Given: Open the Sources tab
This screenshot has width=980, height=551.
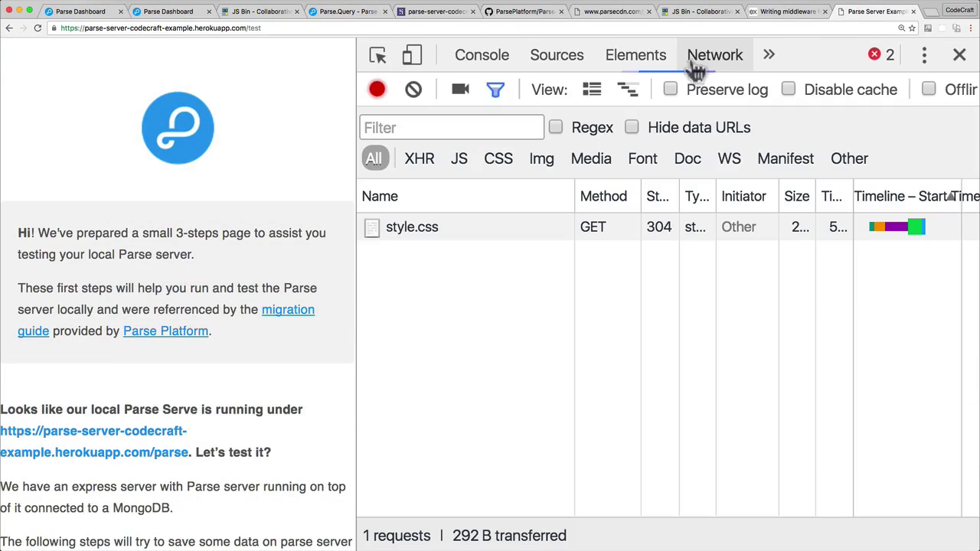Looking at the screenshot, I should click(557, 55).
